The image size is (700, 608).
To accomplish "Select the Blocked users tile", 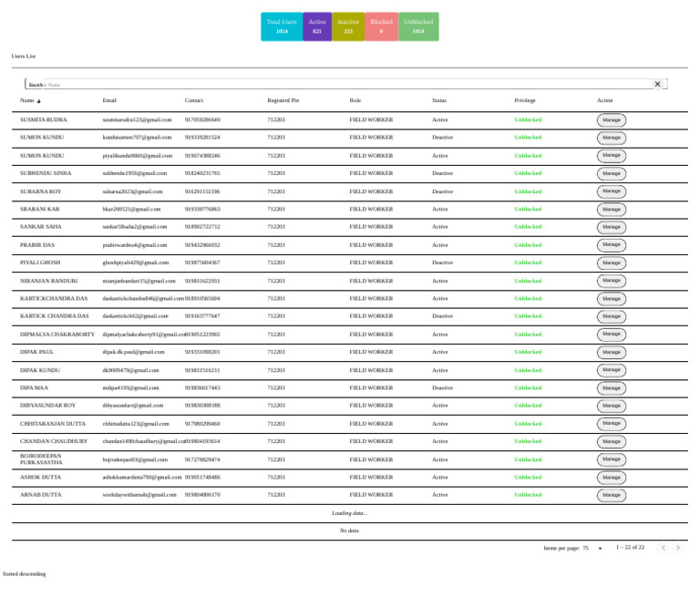I will [381, 26].
